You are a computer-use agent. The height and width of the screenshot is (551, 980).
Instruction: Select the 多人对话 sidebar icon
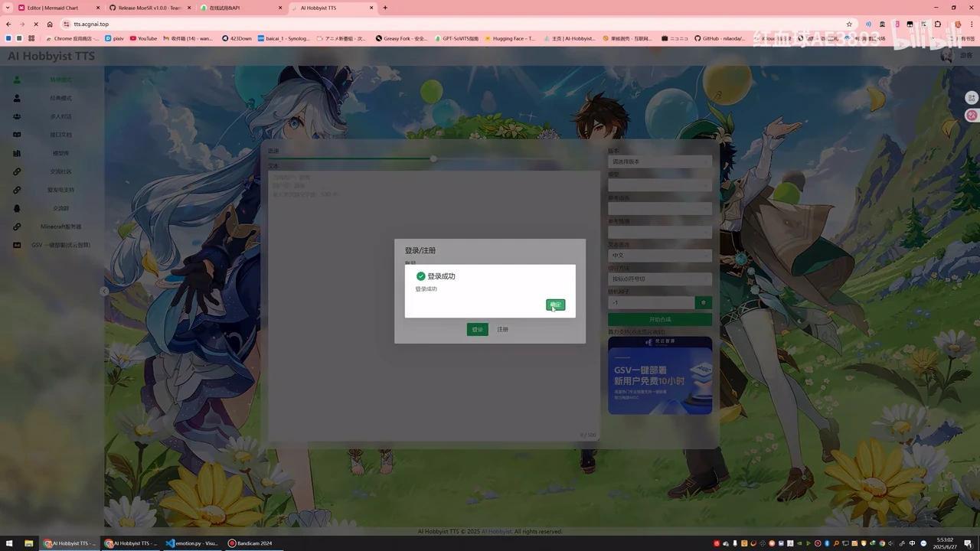click(17, 116)
